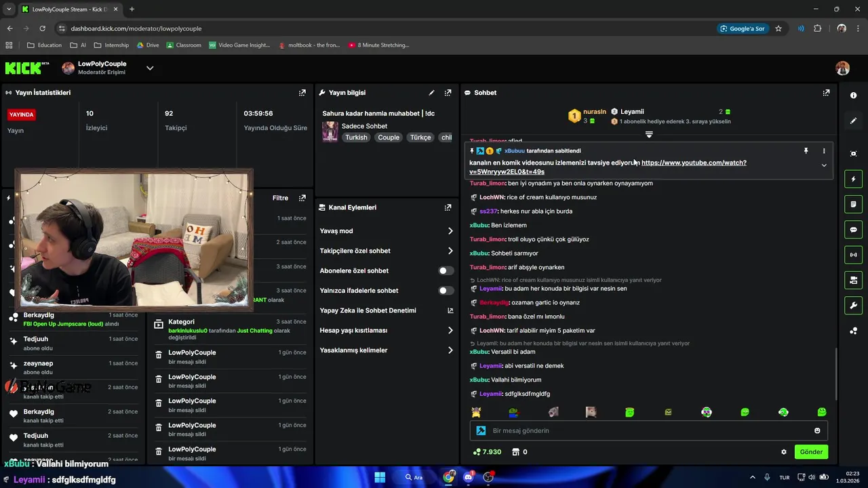Open the Education bookmark folder
This screenshot has width=868, height=488.
click(x=44, y=45)
